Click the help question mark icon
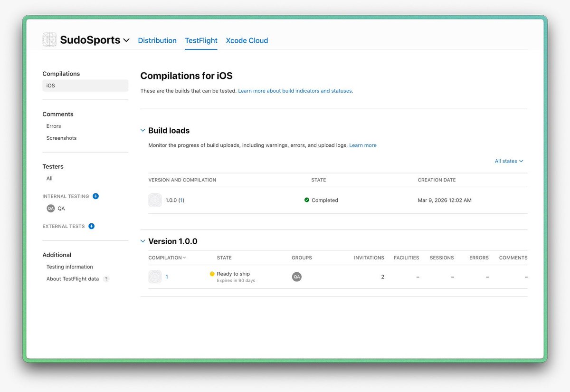 pyautogui.click(x=106, y=279)
